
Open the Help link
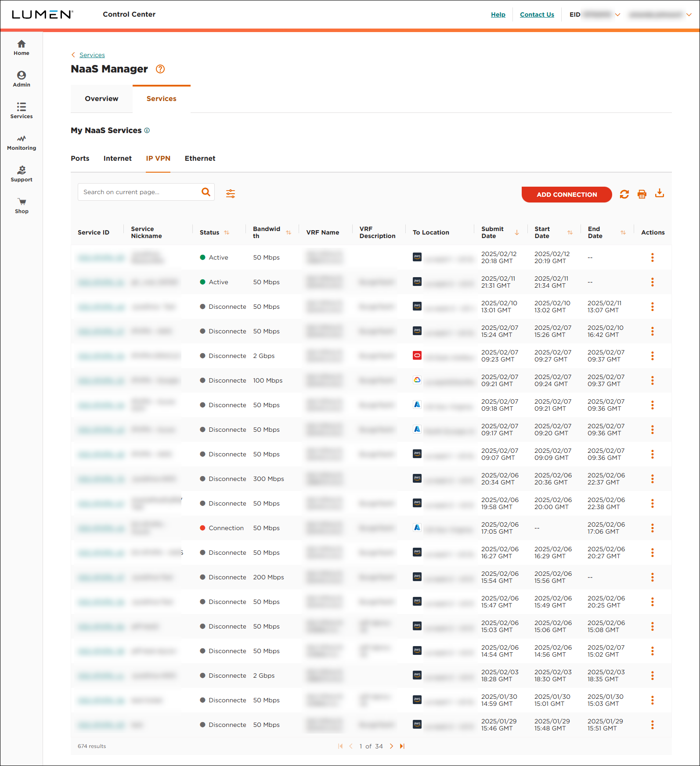pos(498,14)
